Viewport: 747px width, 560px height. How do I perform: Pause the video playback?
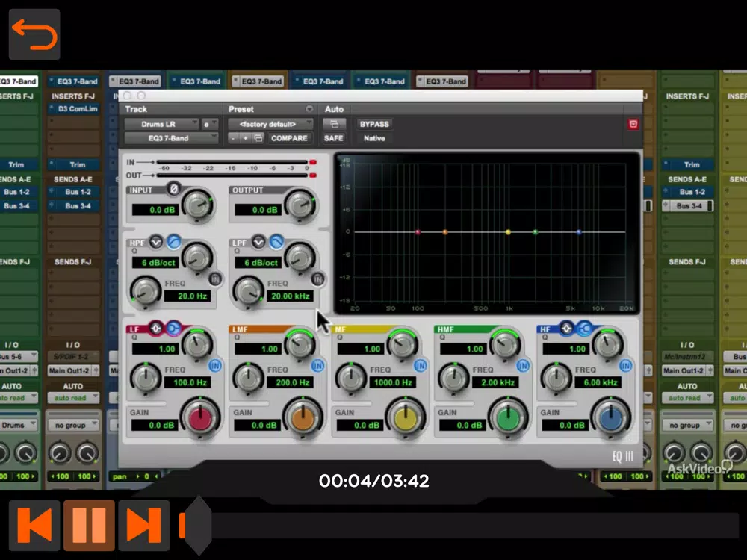pyautogui.click(x=89, y=525)
